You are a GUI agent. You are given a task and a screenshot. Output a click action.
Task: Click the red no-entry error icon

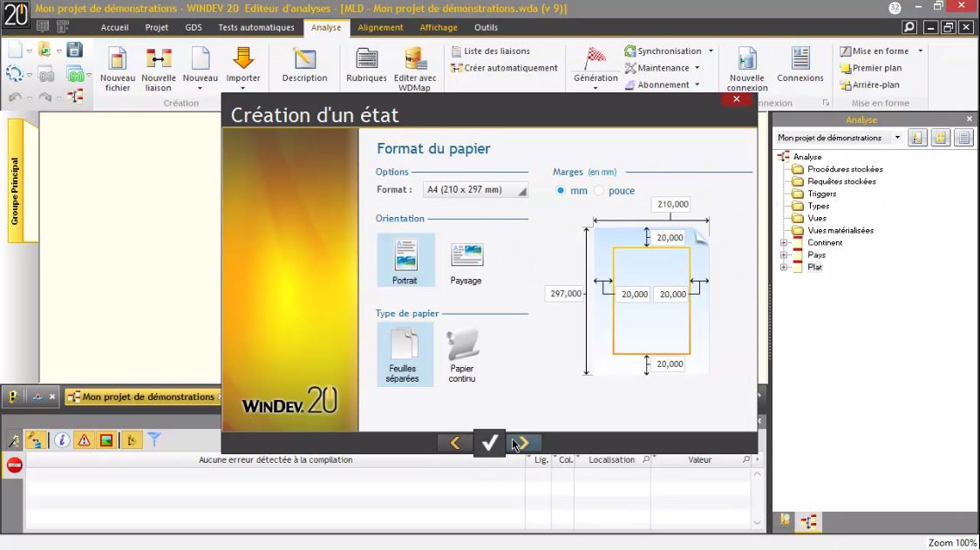pos(14,465)
